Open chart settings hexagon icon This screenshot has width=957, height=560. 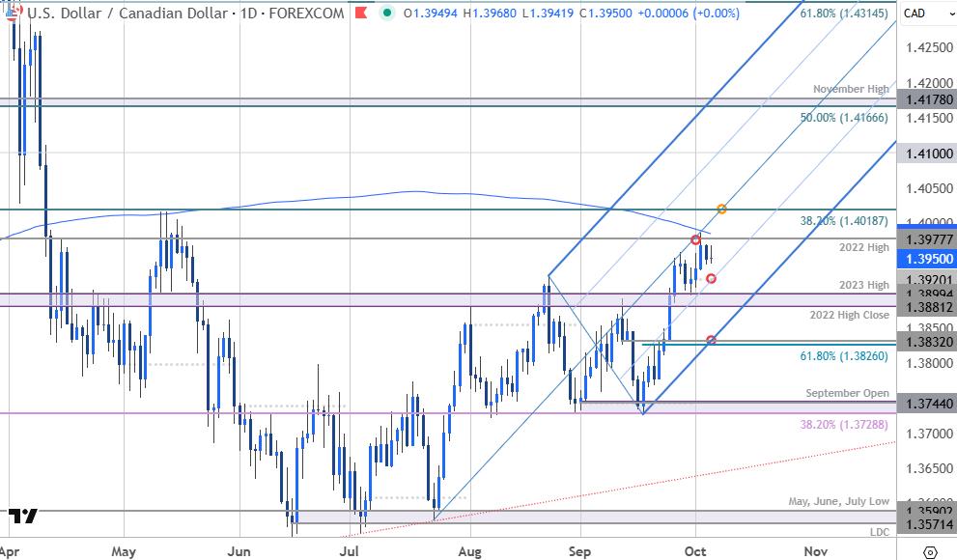930,552
